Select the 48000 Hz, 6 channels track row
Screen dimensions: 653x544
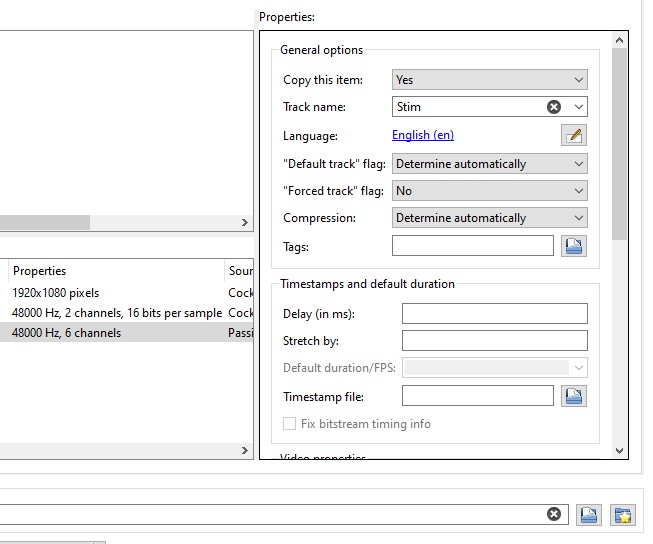coord(127,333)
